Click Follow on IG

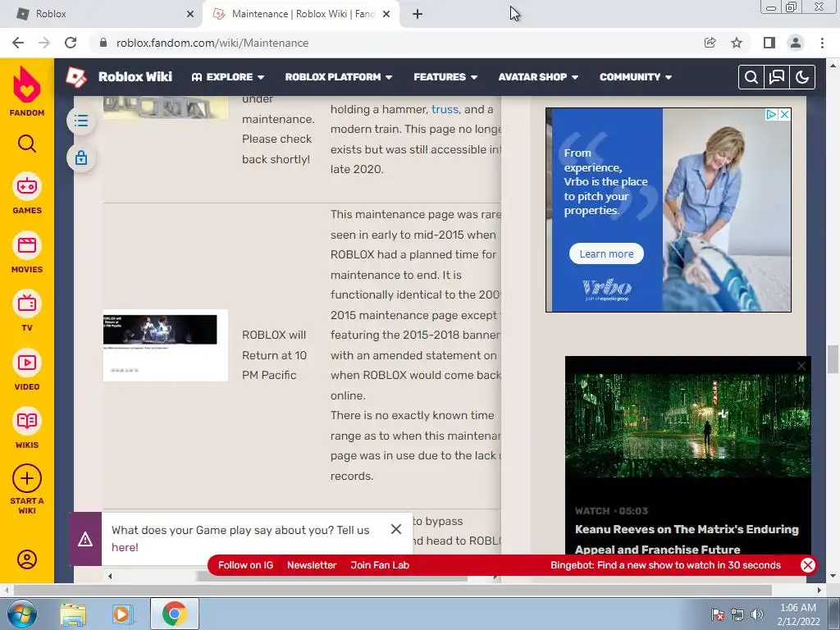pyautogui.click(x=245, y=565)
